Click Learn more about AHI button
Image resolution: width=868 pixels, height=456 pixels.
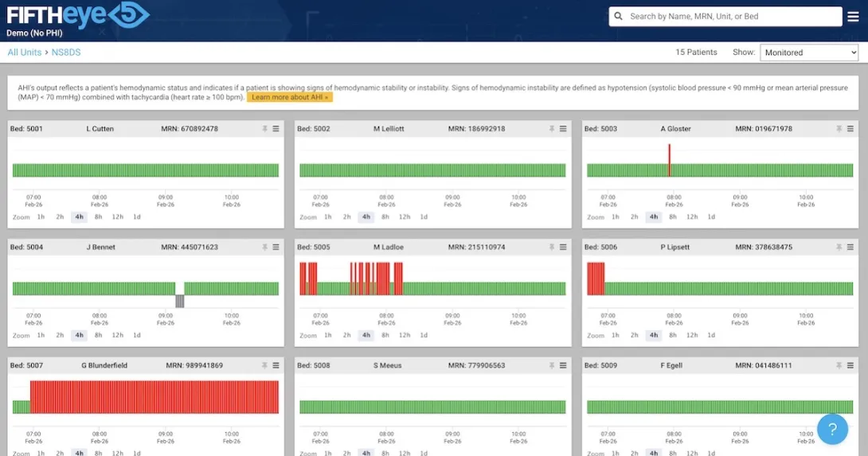(x=289, y=97)
